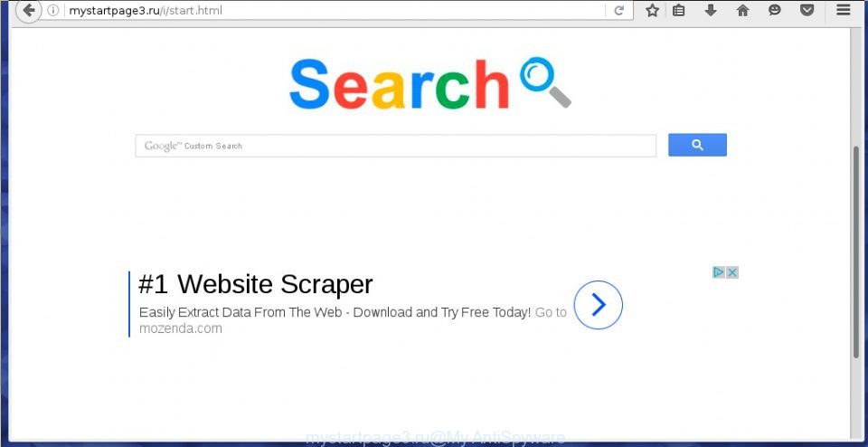Open the hamburger menu in the toolbar

point(843,9)
